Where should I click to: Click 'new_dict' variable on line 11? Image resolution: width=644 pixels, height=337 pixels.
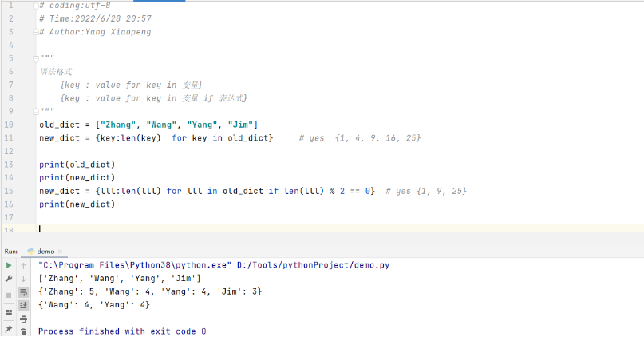pos(60,137)
